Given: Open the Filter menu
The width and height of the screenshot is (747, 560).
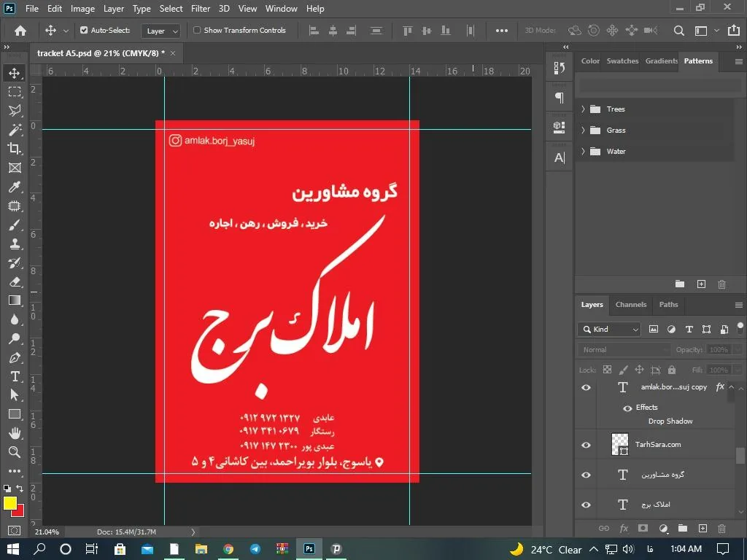Looking at the screenshot, I should coord(201,9).
